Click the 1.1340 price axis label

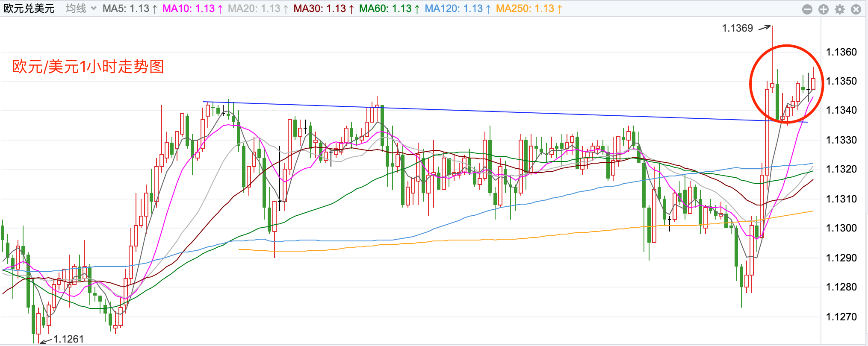tap(841, 110)
